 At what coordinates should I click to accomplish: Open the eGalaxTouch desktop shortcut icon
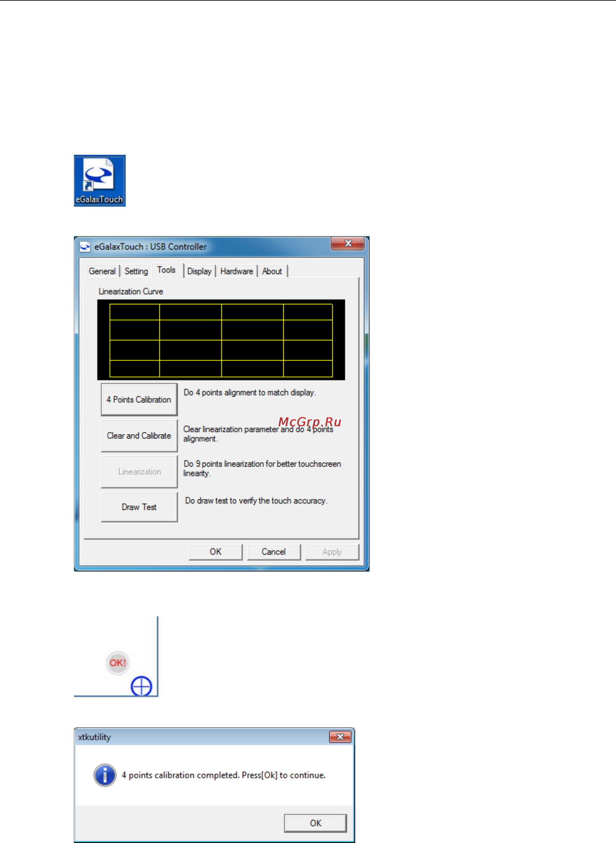pos(99,181)
